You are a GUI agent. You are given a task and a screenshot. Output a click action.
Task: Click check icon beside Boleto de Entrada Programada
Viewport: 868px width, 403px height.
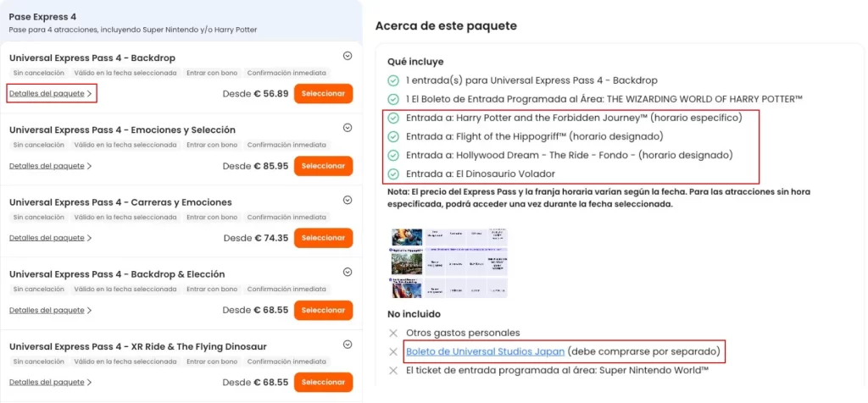393,100
